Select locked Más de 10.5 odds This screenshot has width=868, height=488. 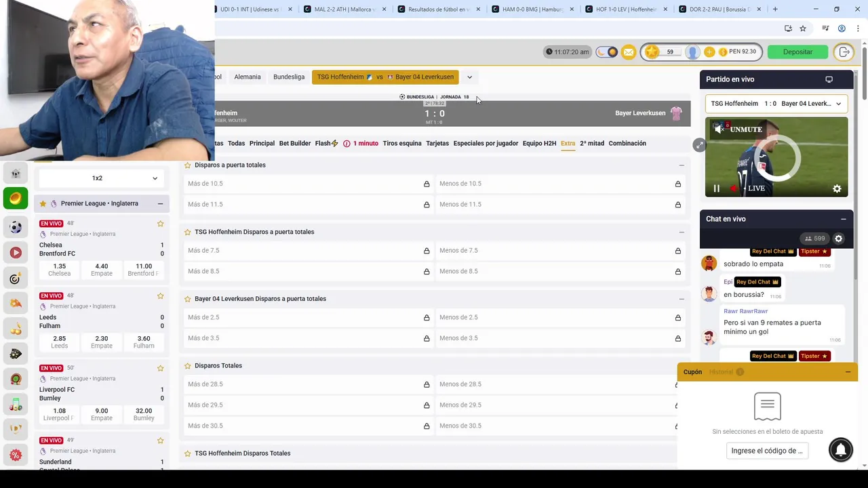click(309, 184)
